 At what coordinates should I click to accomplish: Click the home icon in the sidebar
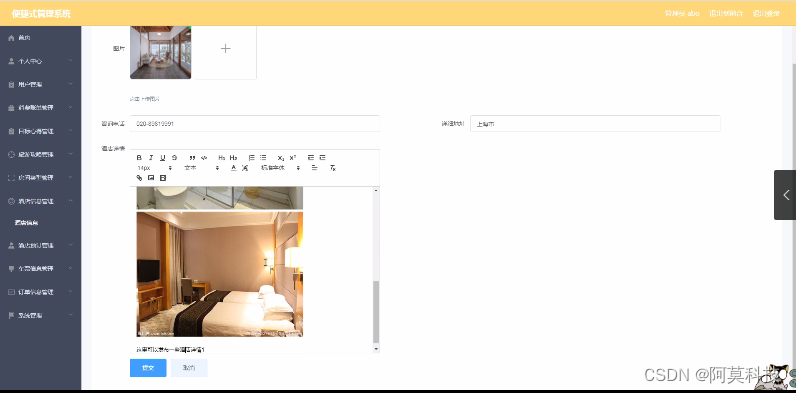pos(11,38)
